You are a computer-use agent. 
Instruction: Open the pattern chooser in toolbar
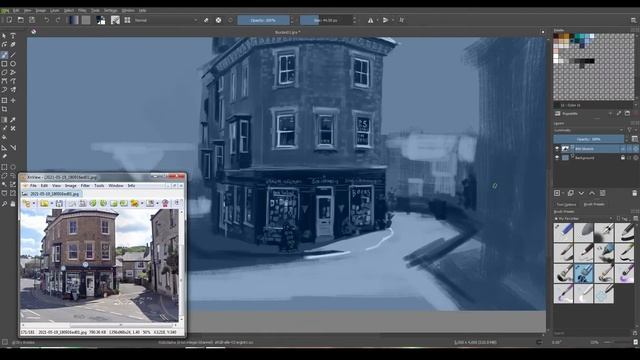coord(86,20)
